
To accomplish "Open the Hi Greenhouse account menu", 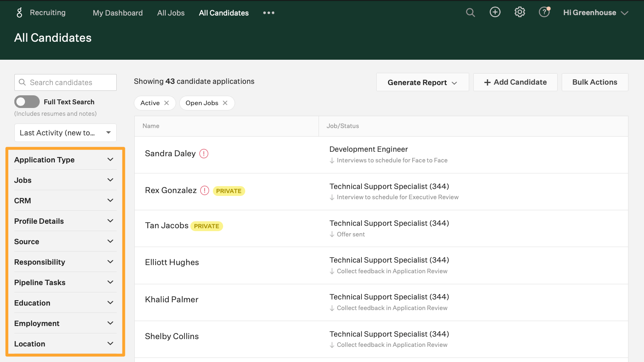I will 595,13.
